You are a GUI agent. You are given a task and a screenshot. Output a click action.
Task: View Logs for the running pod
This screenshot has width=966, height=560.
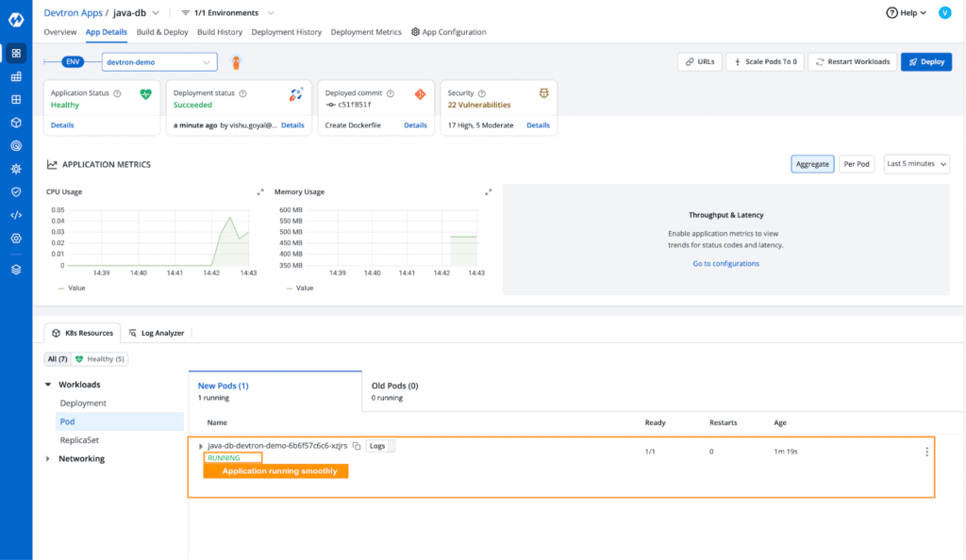pos(378,446)
